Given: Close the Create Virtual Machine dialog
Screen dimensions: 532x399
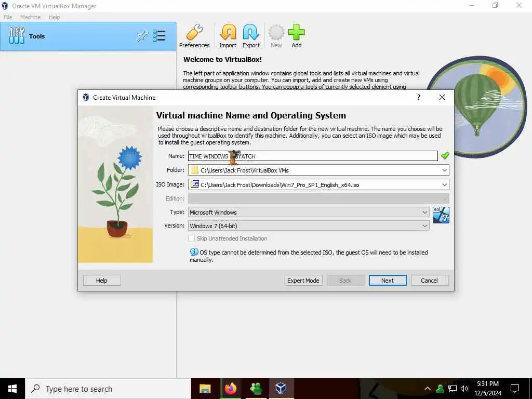Looking at the screenshot, I should coord(442,97).
